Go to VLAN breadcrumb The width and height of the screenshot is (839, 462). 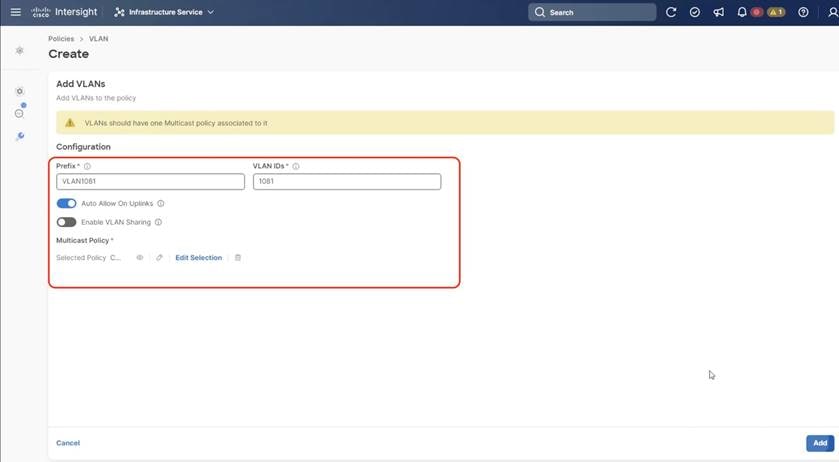(x=98, y=39)
